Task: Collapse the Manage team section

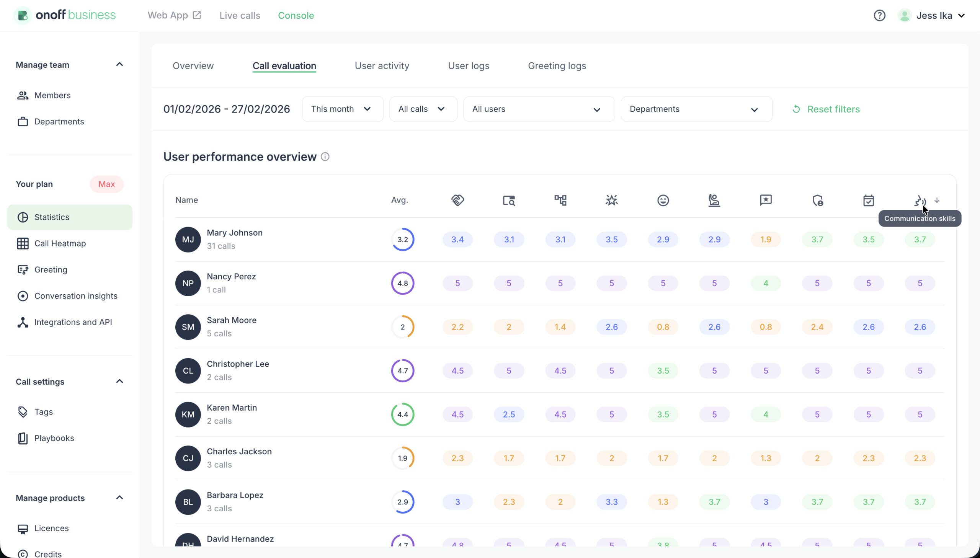Action: (119, 64)
